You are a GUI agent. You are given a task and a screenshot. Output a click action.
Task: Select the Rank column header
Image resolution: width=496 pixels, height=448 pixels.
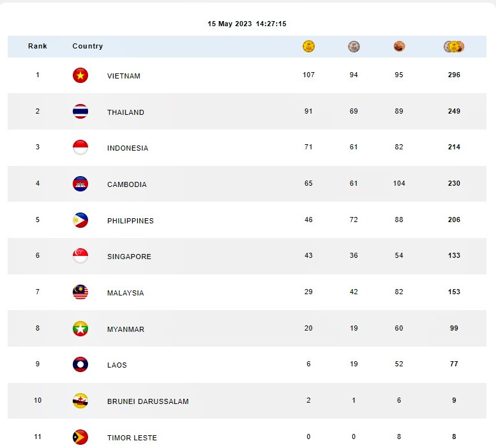click(x=38, y=47)
